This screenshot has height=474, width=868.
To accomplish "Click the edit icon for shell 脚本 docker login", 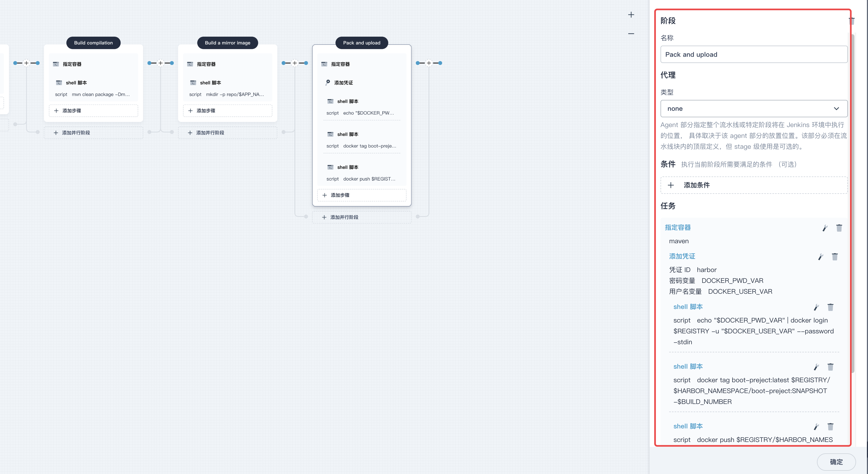I will click(817, 307).
